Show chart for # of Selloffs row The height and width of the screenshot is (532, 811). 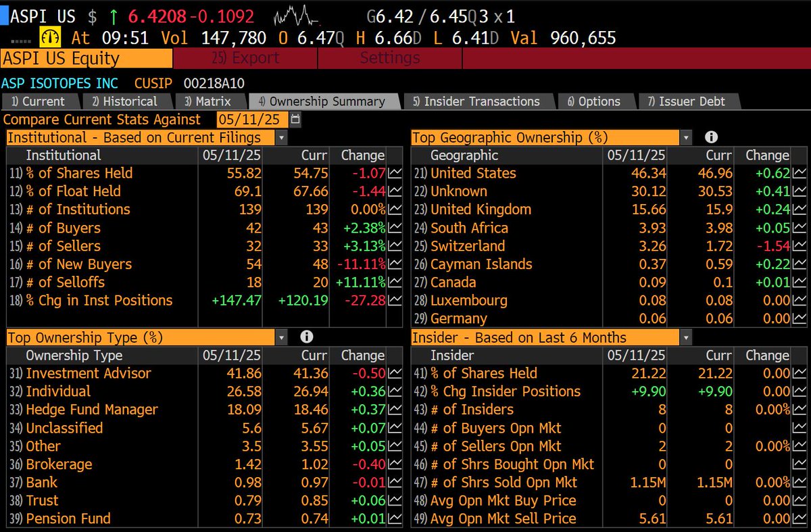pyautogui.click(x=395, y=283)
